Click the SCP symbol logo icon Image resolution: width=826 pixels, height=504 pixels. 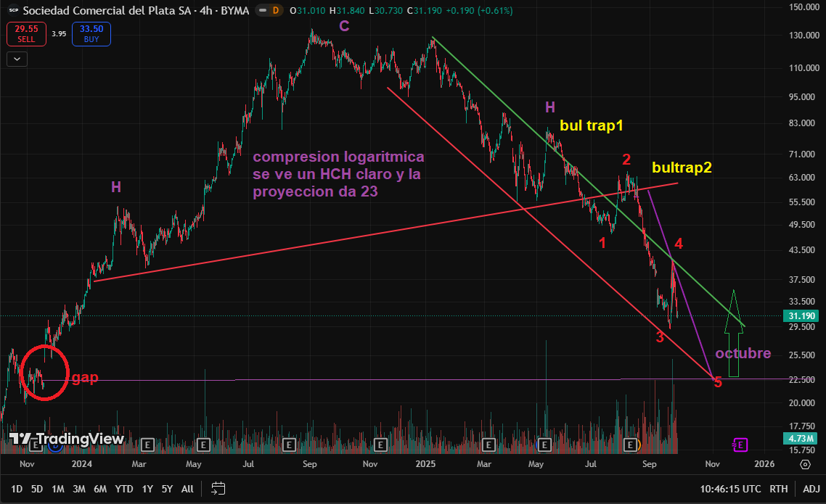(14, 11)
